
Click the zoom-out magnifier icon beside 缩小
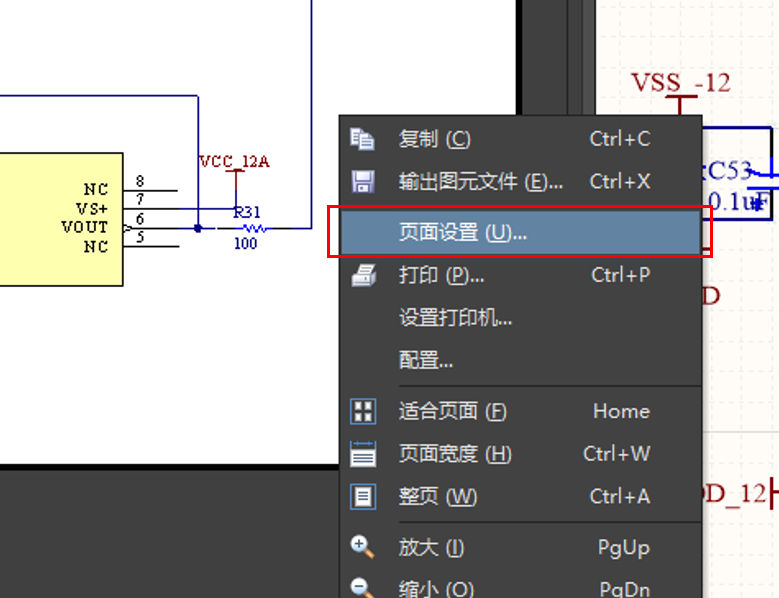(x=362, y=588)
